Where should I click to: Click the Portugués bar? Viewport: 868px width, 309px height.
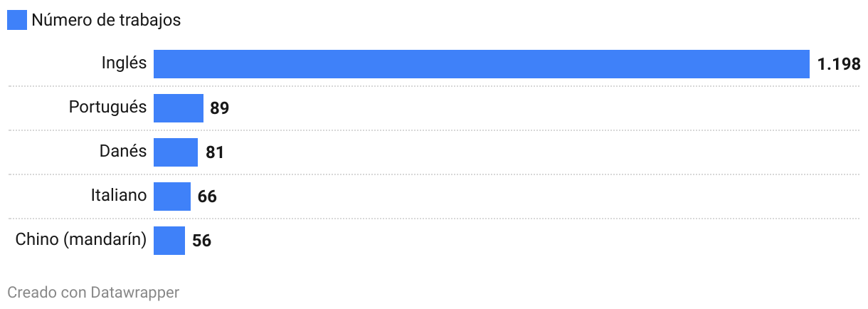(x=178, y=108)
